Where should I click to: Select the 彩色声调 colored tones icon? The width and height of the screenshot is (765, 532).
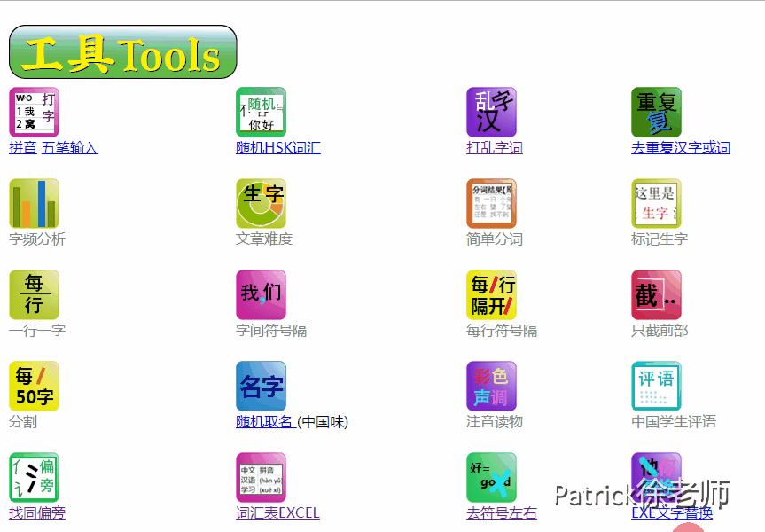coord(491,387)
